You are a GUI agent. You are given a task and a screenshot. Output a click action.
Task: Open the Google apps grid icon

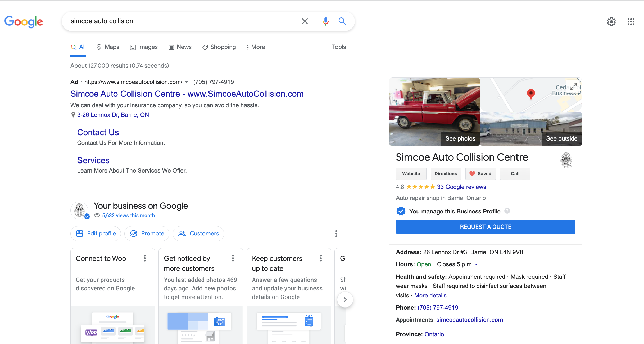631,22
